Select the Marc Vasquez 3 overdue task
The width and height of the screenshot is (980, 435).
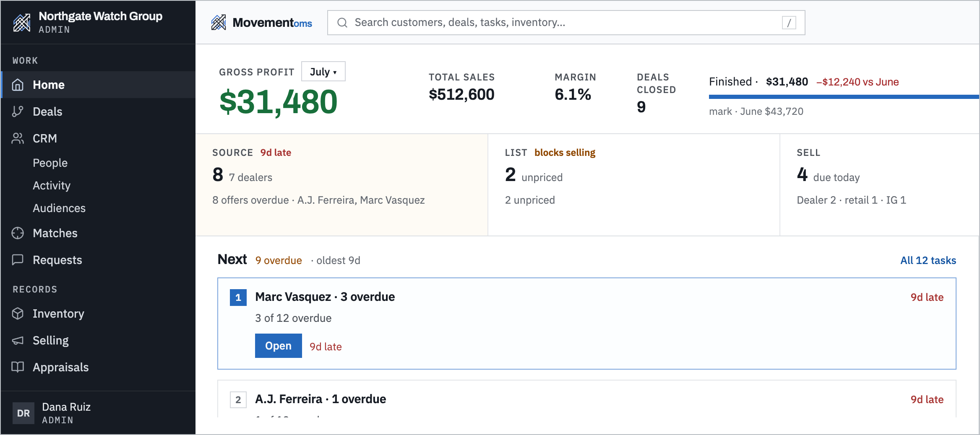587,324
